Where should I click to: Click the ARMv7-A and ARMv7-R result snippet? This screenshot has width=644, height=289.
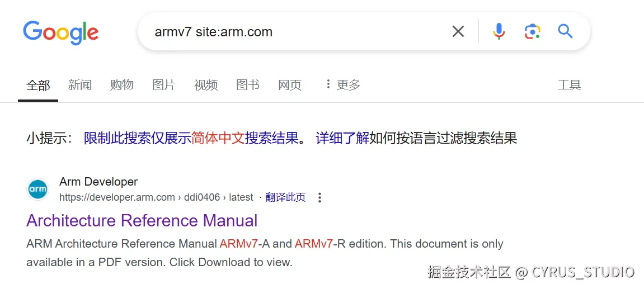click(x=265, y=253)
